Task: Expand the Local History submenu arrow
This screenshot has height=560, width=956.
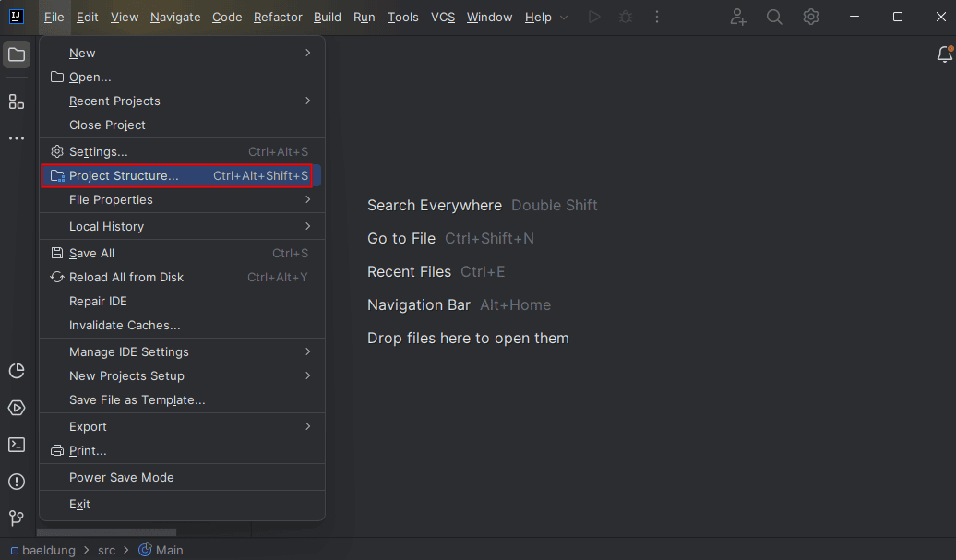Action: (x=308, y=226)
